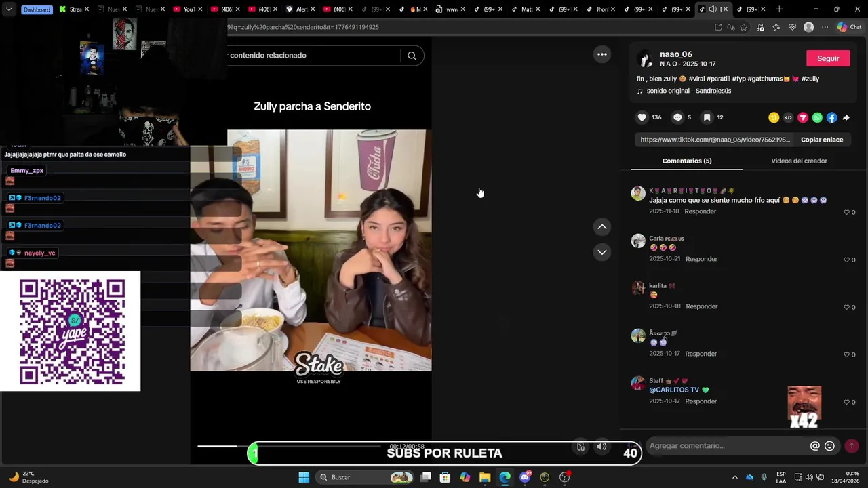Copy link with Copiar enlace

(822, 140)
